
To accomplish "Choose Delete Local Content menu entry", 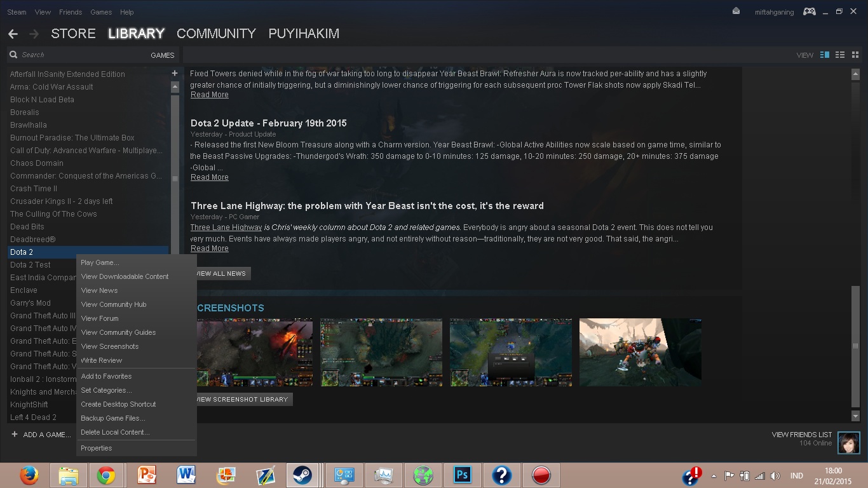I will 136,432.
